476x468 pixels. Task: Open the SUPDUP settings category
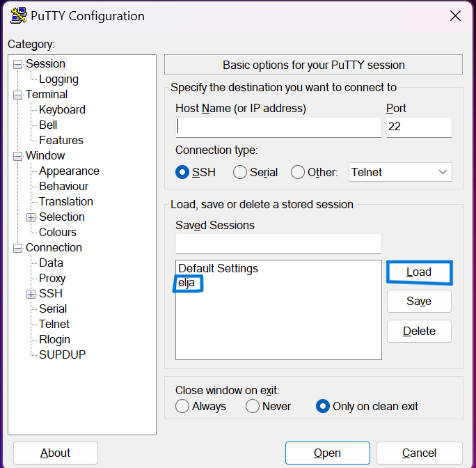(x=62, y=354)
